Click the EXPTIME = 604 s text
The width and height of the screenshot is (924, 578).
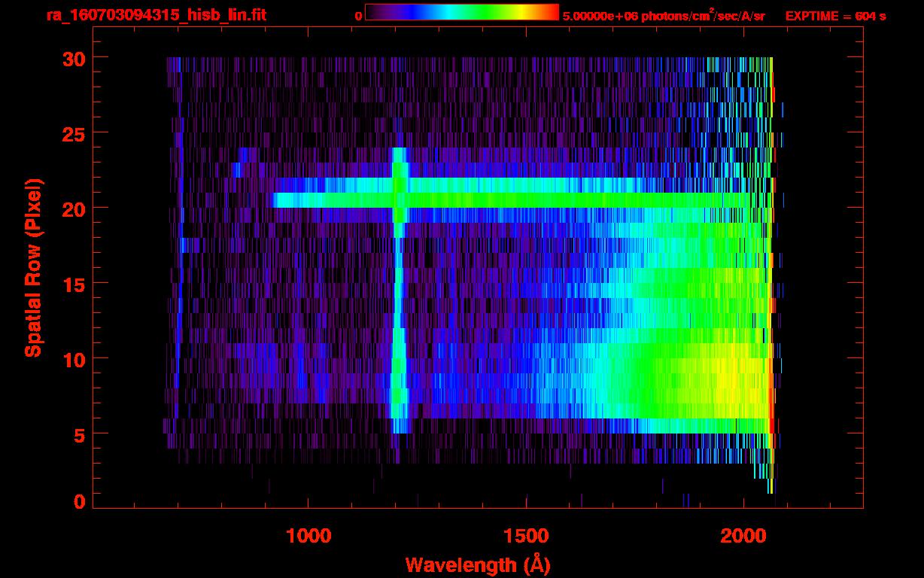pos(835,16)
